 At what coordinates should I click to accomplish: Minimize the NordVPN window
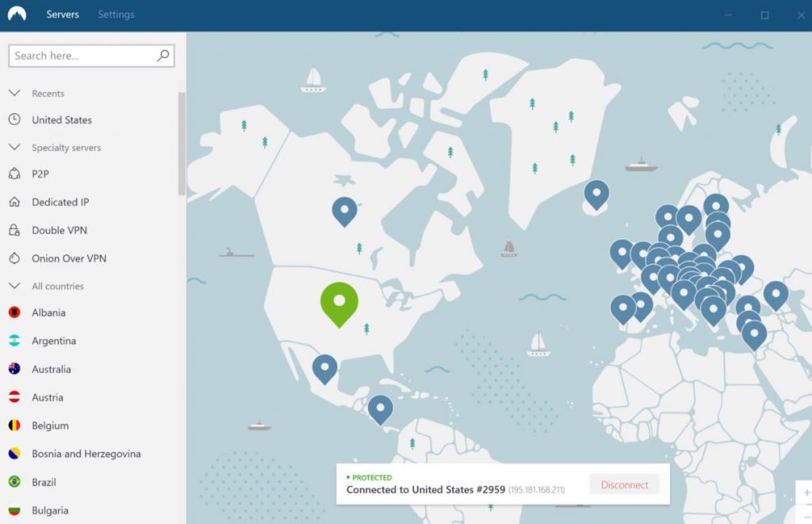click(x=728, y=15)
